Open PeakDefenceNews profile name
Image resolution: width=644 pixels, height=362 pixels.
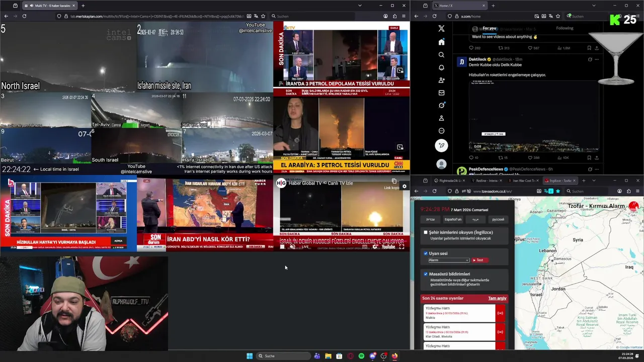pos(486,169)
